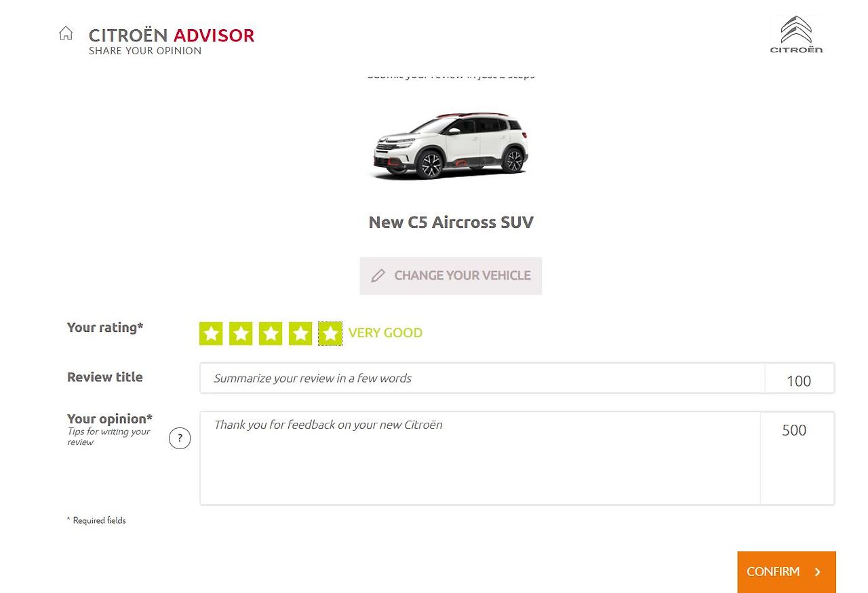The height and width of the screenshot is (593, 868).
Task: Go to the home icon
Action: tap(66, 33)
